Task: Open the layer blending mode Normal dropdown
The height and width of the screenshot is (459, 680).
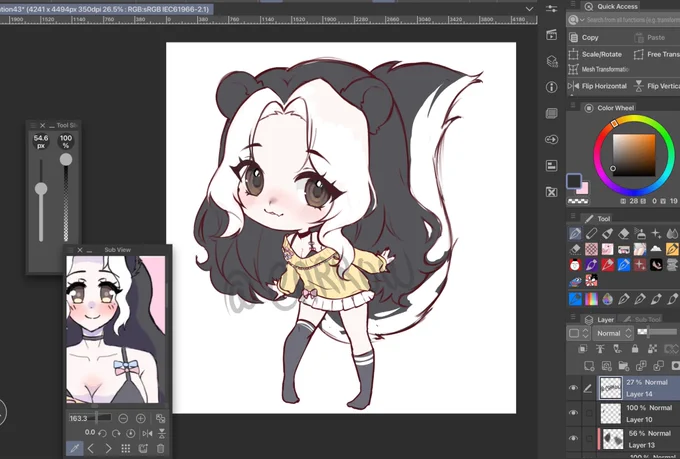Action: [x=613, y=333]
